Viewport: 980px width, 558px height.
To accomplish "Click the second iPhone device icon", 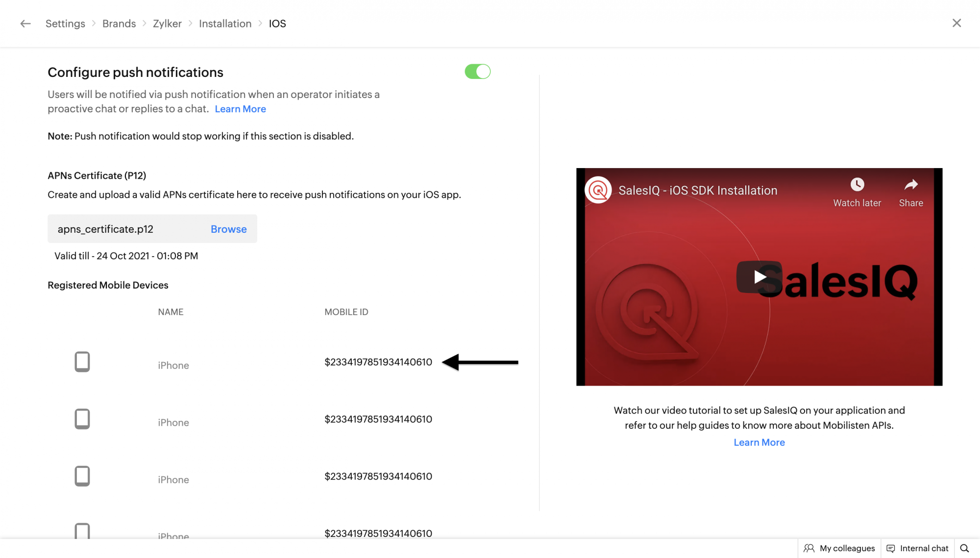I will click(x=82, y=419).
